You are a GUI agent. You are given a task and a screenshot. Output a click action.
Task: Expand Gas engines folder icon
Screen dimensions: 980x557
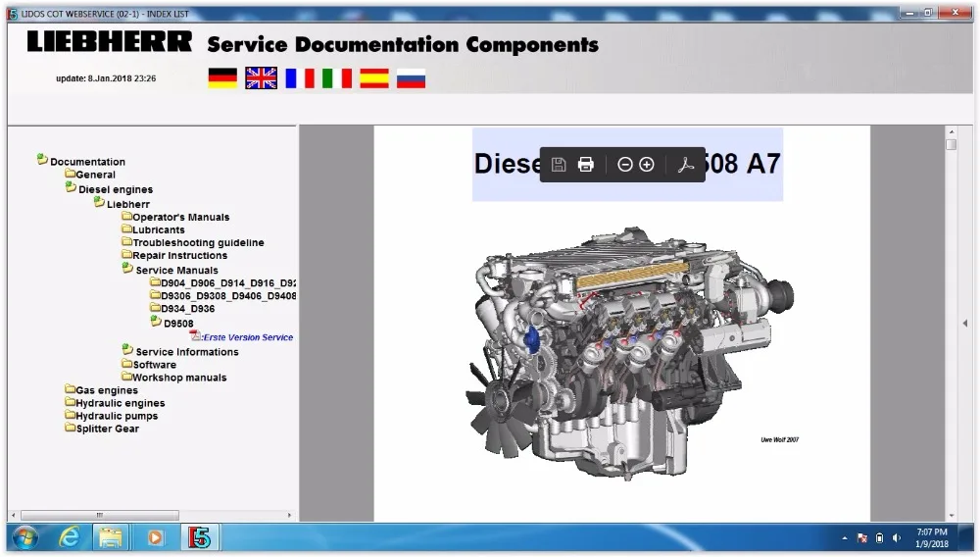point(70,389)
